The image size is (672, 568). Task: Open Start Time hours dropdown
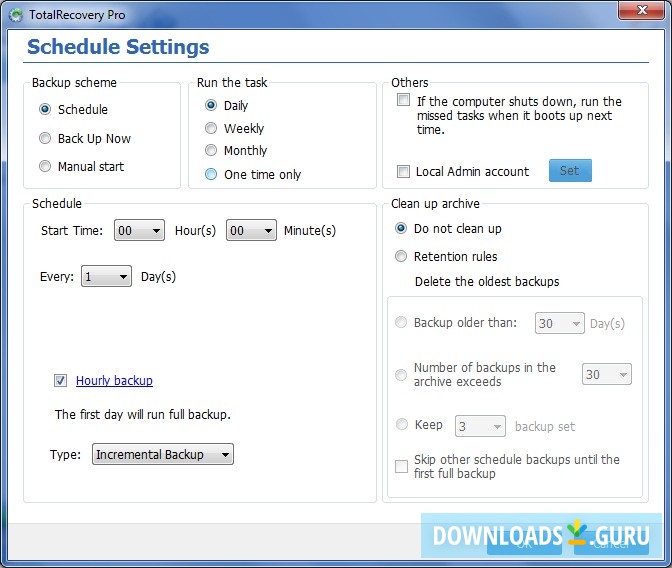click(x=139, y=230)
